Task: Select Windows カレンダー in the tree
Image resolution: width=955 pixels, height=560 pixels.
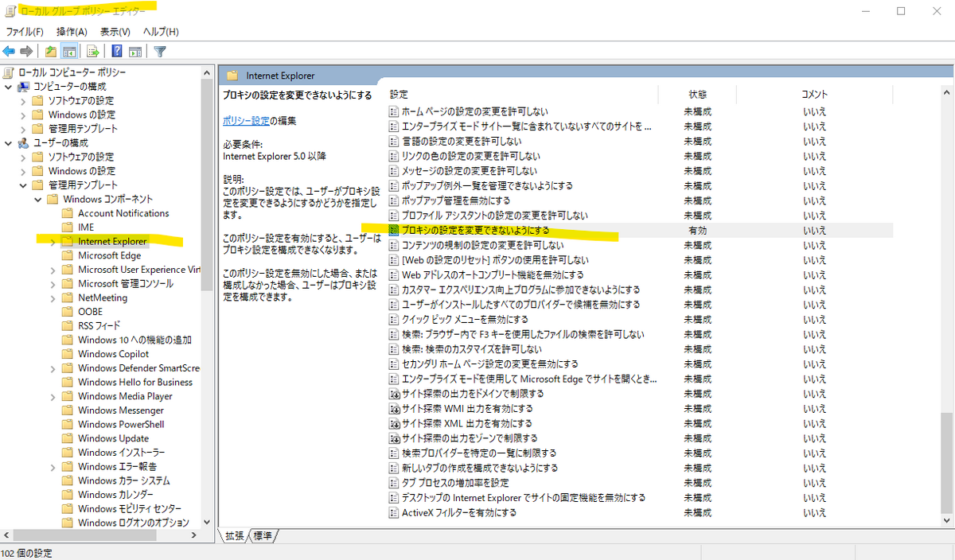Action: click(115, 495)
